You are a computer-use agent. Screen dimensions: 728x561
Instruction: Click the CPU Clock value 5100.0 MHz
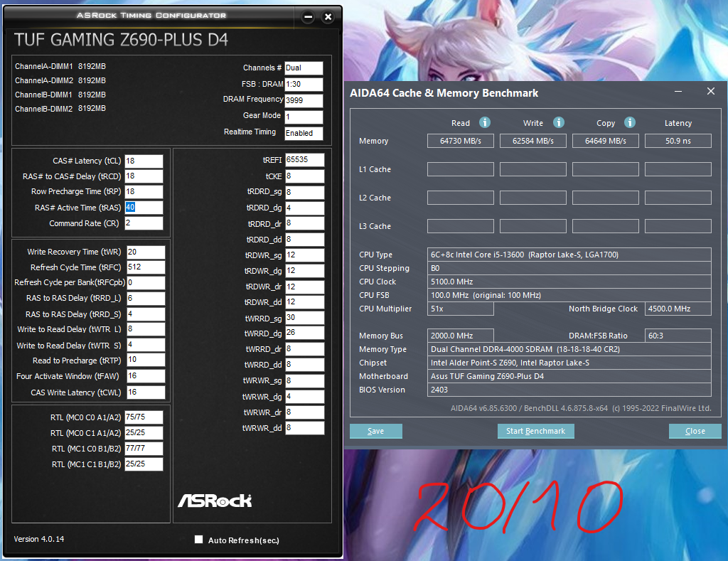coord(569,282)
